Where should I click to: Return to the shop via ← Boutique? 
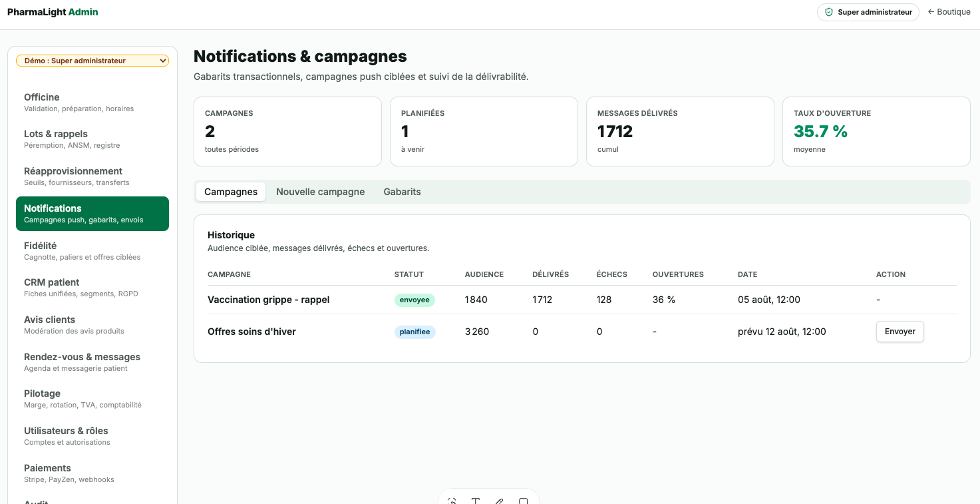(949, 12)
